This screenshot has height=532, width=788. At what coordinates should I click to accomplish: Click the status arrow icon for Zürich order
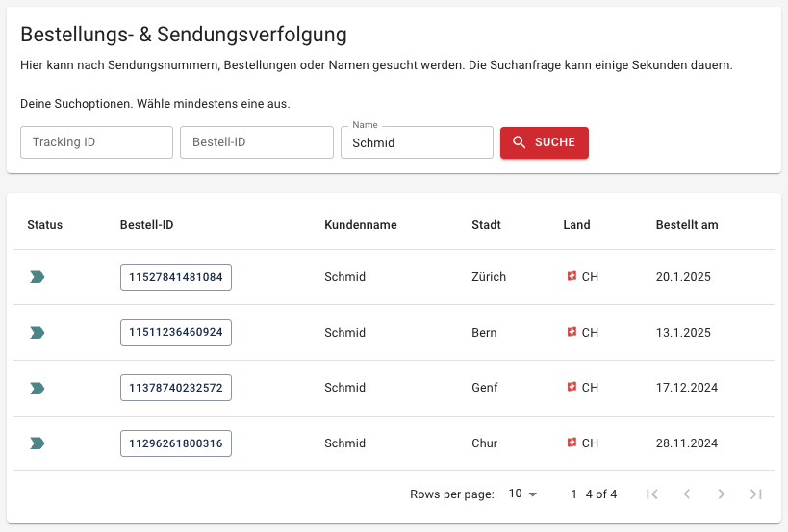pyautogui.click(x=38, y=277)
